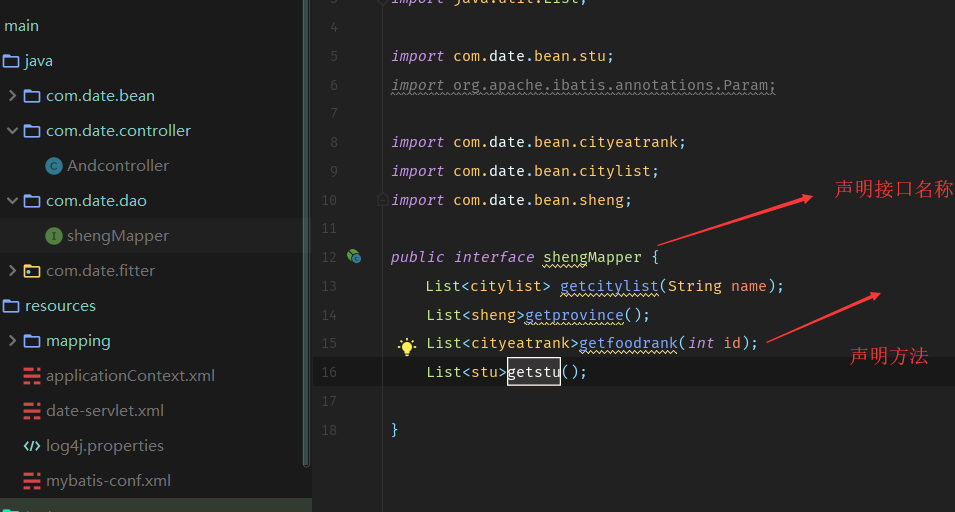Select resources folder label
Screen dimensions: 955x512
coord(60,306)
